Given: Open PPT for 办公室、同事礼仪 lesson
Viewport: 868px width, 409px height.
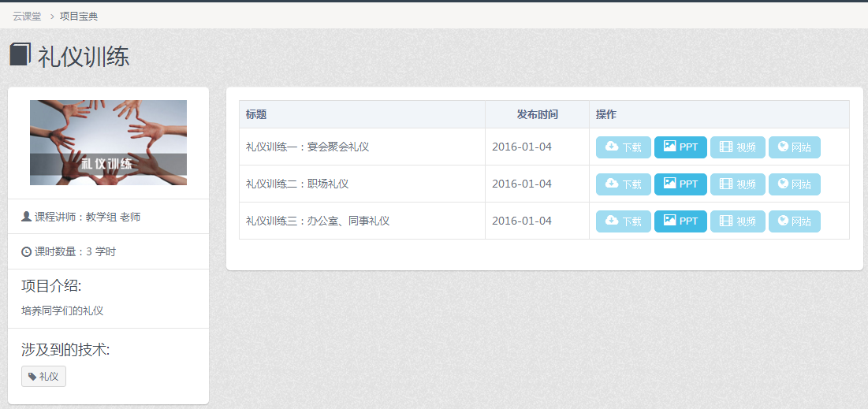Looking at the screenshot, I should pyautogui.click(x=680, y=221).
